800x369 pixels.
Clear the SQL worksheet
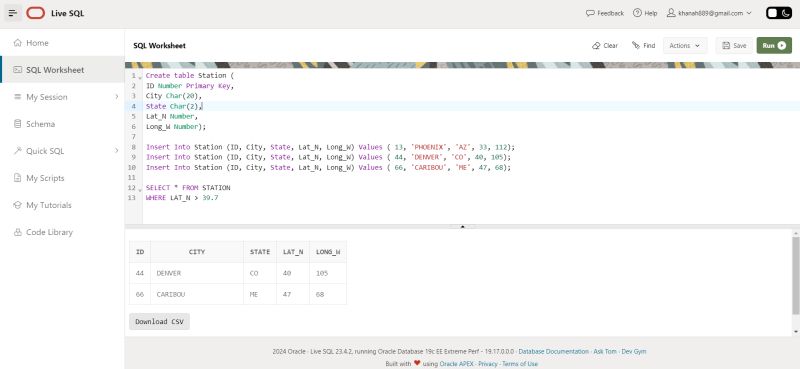605,45
